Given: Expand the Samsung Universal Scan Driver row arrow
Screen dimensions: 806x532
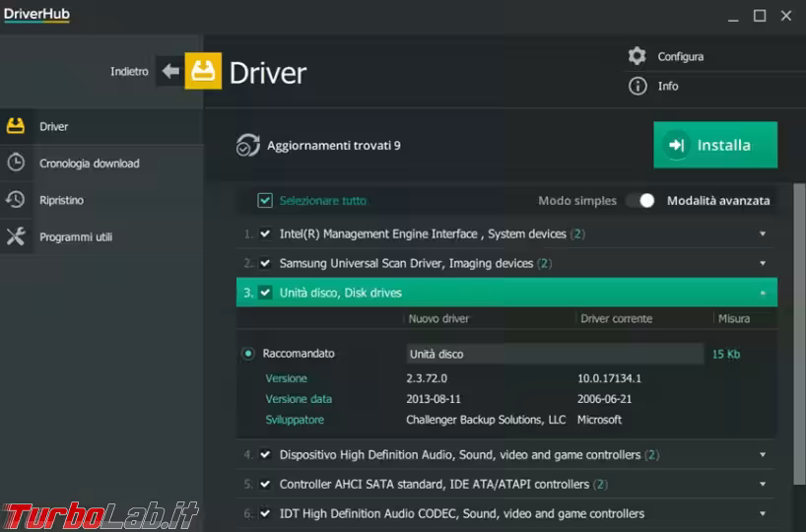Looking at the screenshot, I should click(x=763, y=263).
